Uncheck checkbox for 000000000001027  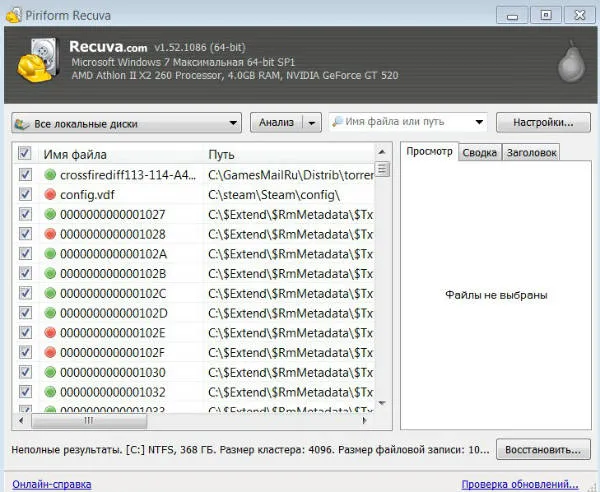coord(25,214)
